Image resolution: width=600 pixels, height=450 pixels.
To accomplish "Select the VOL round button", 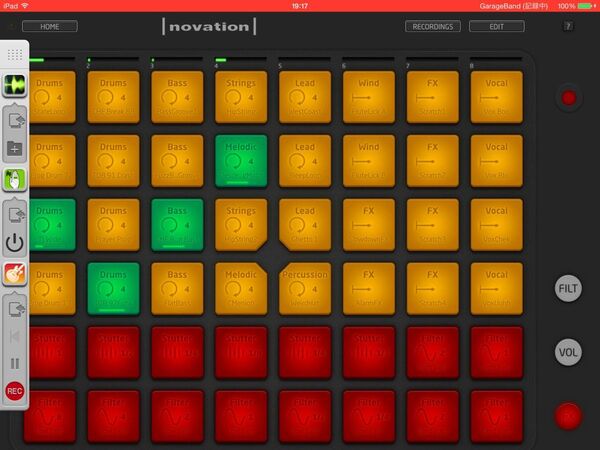I will coord(568,352).
